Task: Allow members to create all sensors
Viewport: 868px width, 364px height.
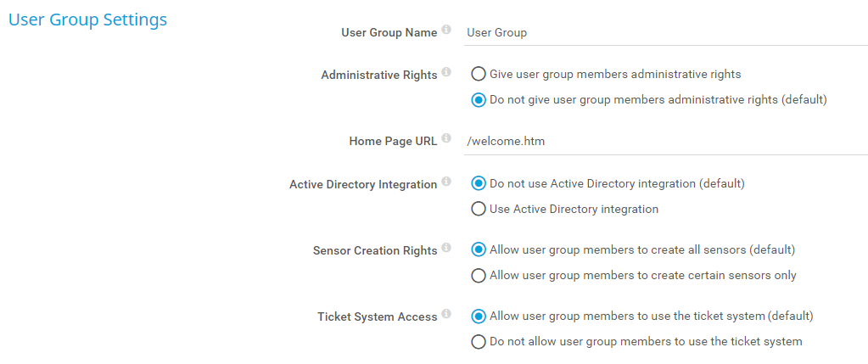Action: 479,249
